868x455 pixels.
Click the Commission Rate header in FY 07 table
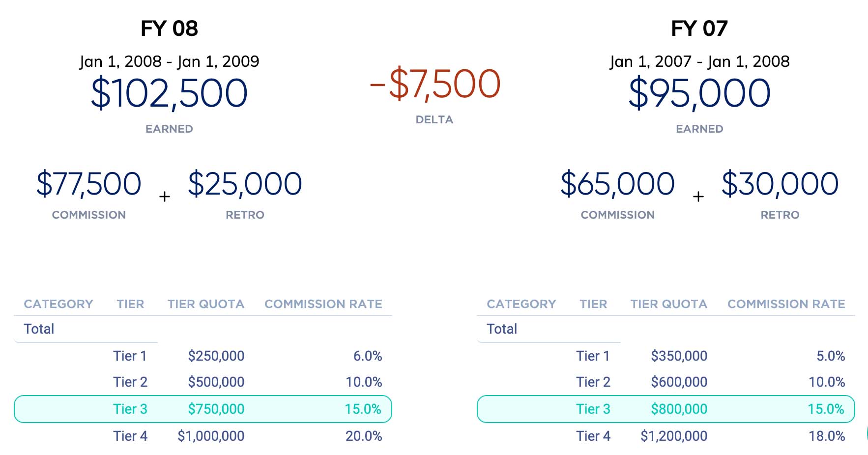786,304
